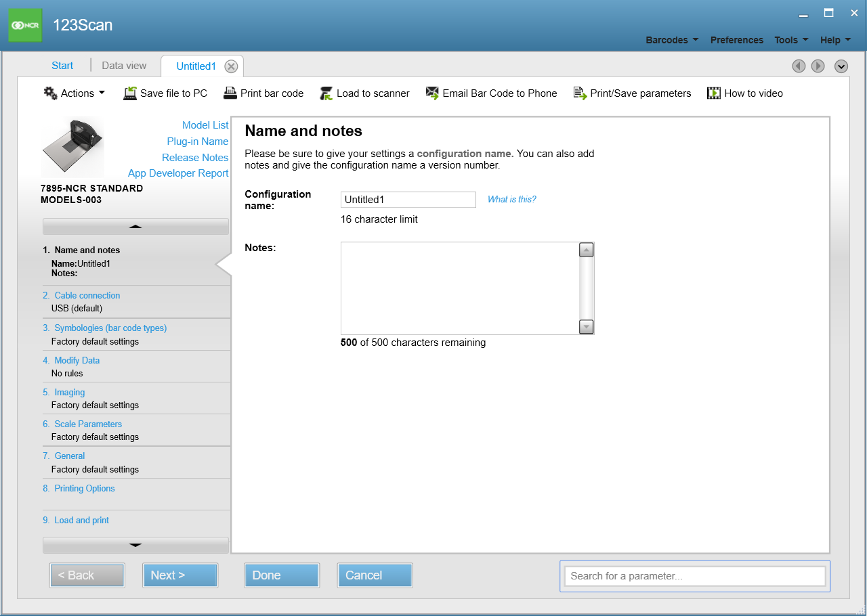
Task: Click the Email Bar Code to Phone icon
Action: coord(432,93)
